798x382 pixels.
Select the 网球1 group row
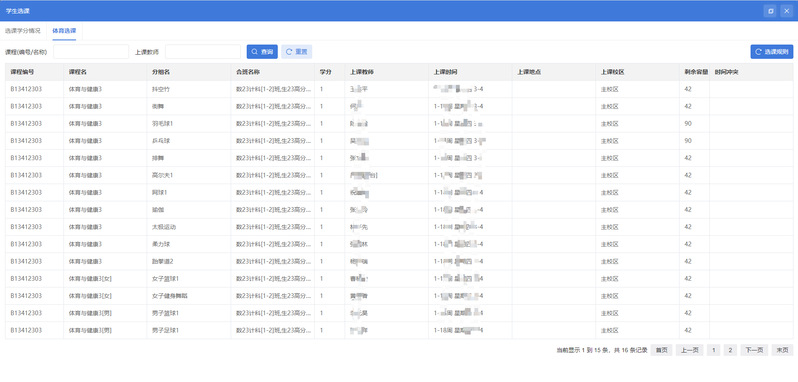[399, 192]
